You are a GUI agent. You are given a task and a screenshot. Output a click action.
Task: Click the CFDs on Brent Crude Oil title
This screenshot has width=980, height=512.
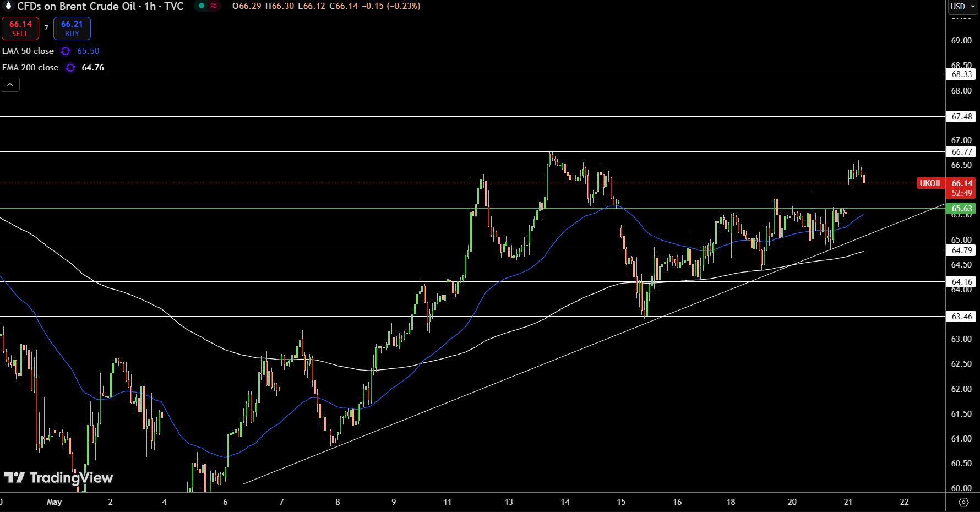[x=100, y=6]
